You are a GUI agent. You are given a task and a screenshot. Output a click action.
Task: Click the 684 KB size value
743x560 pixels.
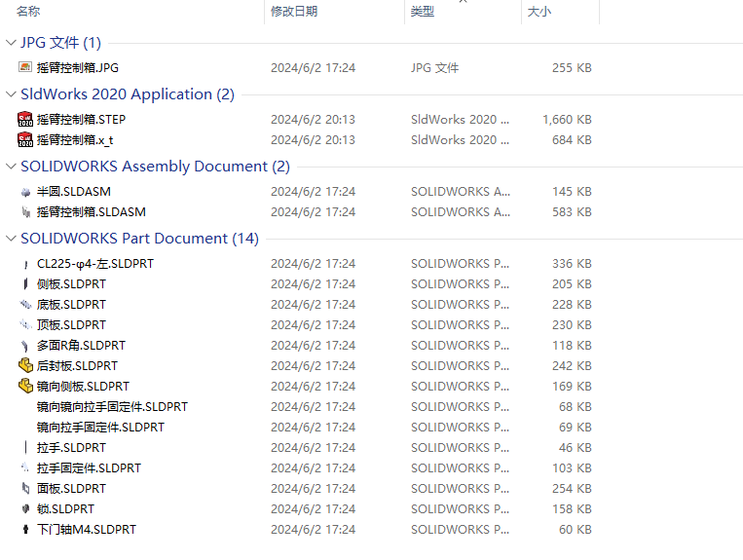click(572, 140)
